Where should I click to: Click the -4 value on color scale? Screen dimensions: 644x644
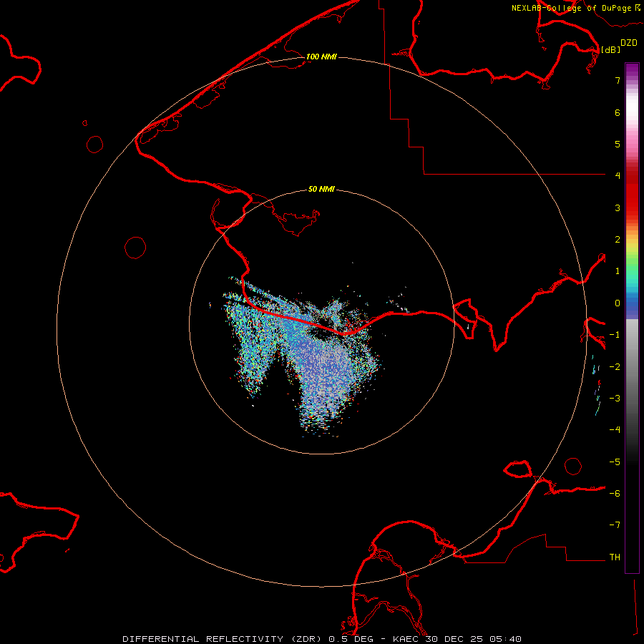615,430
